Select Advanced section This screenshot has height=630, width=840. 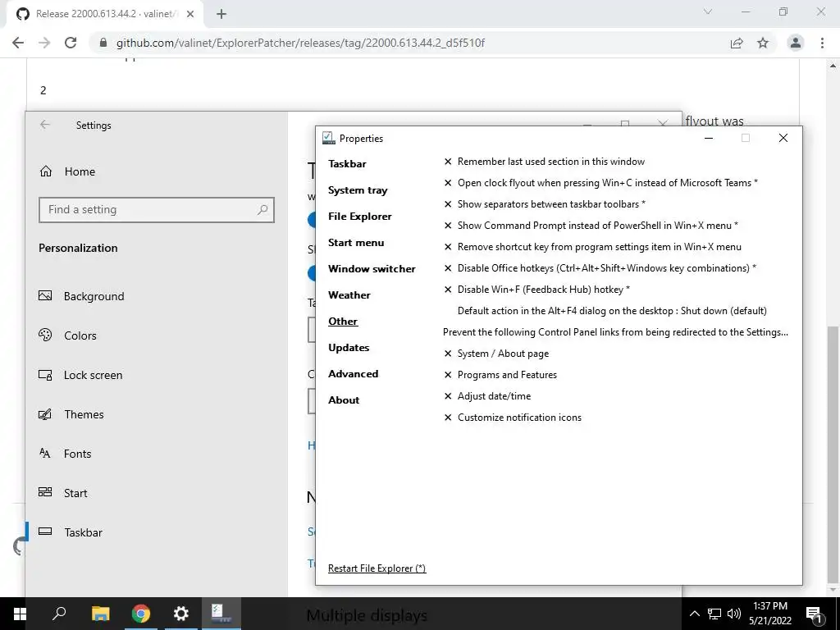click(353, 374)
